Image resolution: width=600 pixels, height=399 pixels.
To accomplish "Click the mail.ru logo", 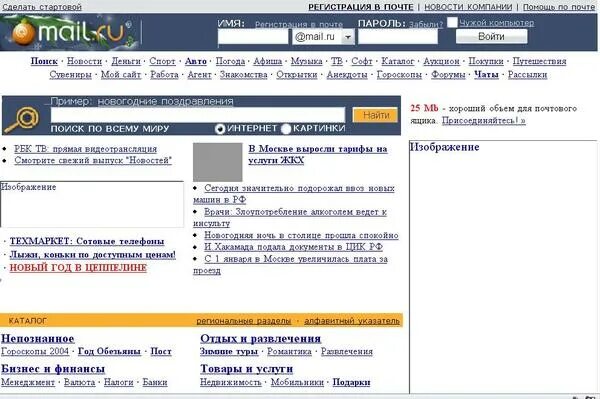I will 69,32.
